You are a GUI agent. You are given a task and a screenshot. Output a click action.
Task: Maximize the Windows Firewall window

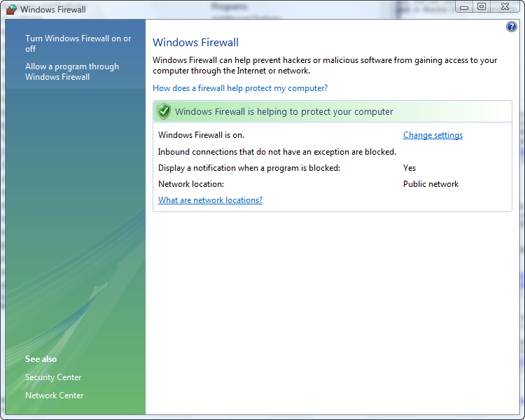(x=482, y=7)
